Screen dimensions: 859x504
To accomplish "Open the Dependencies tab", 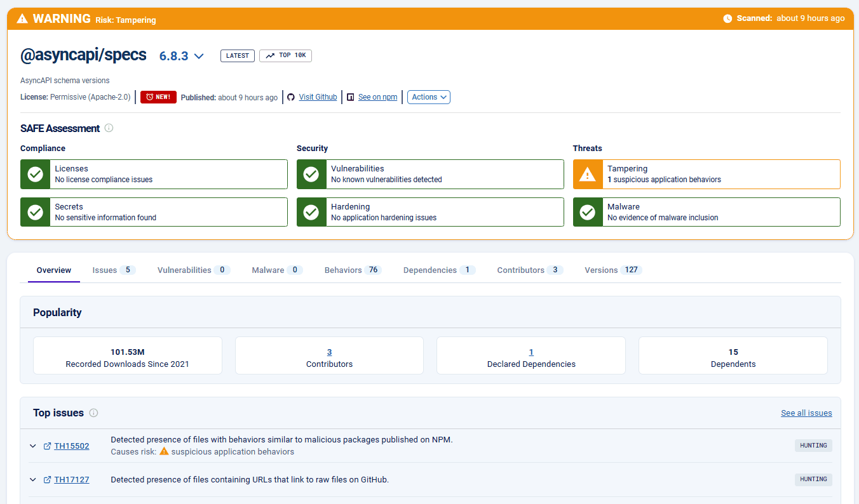I will click(x=429, y=270).
